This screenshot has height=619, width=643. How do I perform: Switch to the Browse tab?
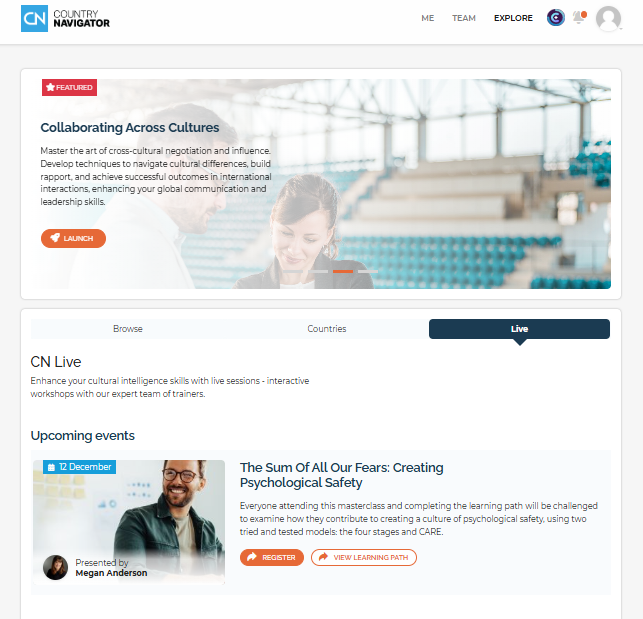[128, 329]
